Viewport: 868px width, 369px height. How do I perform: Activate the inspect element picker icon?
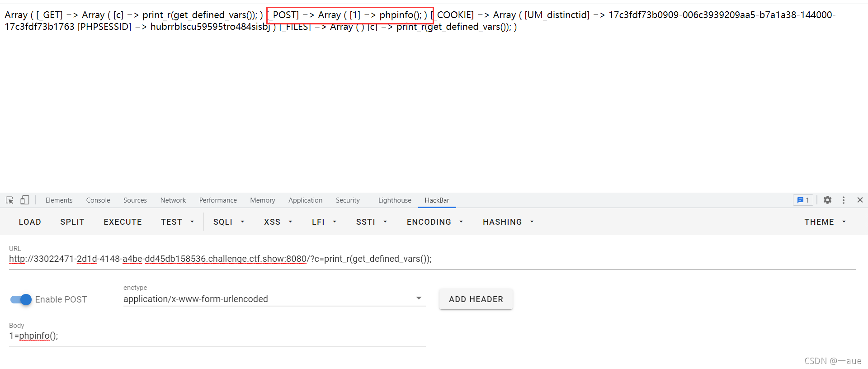[x=9, y=200]
